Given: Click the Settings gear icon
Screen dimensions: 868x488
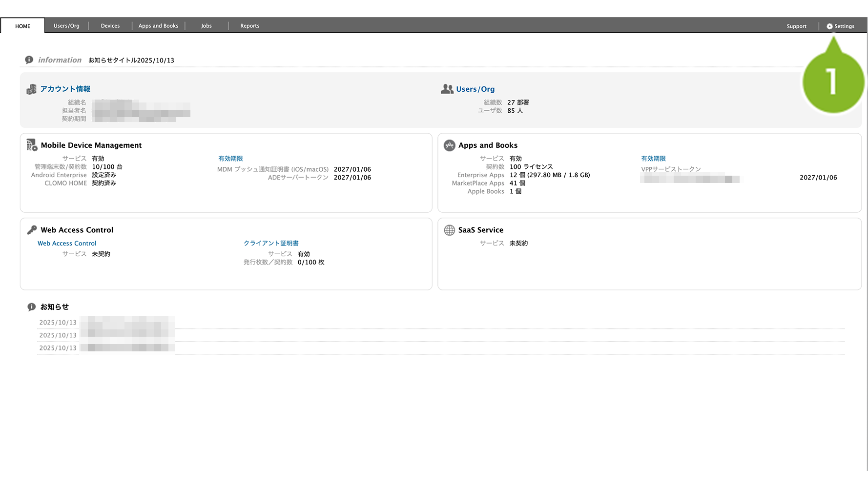Looking at the screenshot, I should point(829,26).
